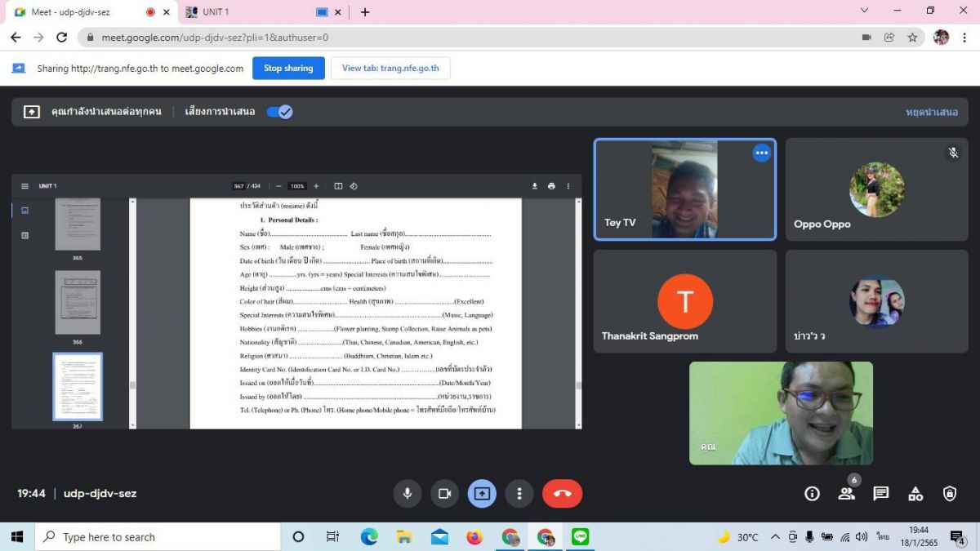This screenshot has width=980, height=551.
Task: Print the PDF document
Action: point(551,186)
